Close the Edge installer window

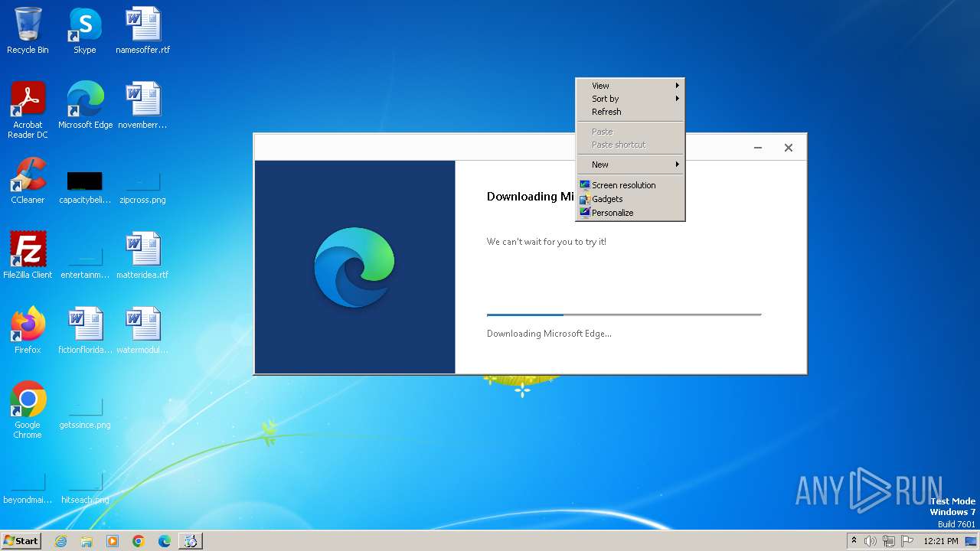click(x=789, y=148)
